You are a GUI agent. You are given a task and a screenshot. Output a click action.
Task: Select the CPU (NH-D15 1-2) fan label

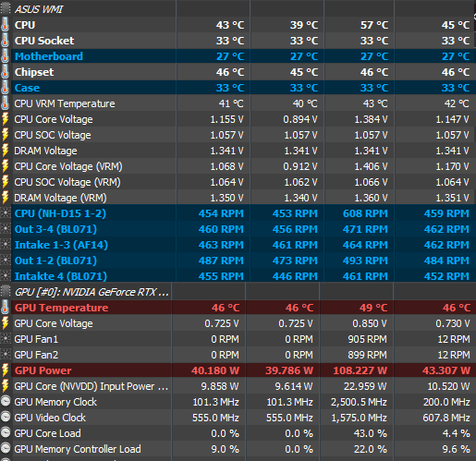tap(60, 213)
